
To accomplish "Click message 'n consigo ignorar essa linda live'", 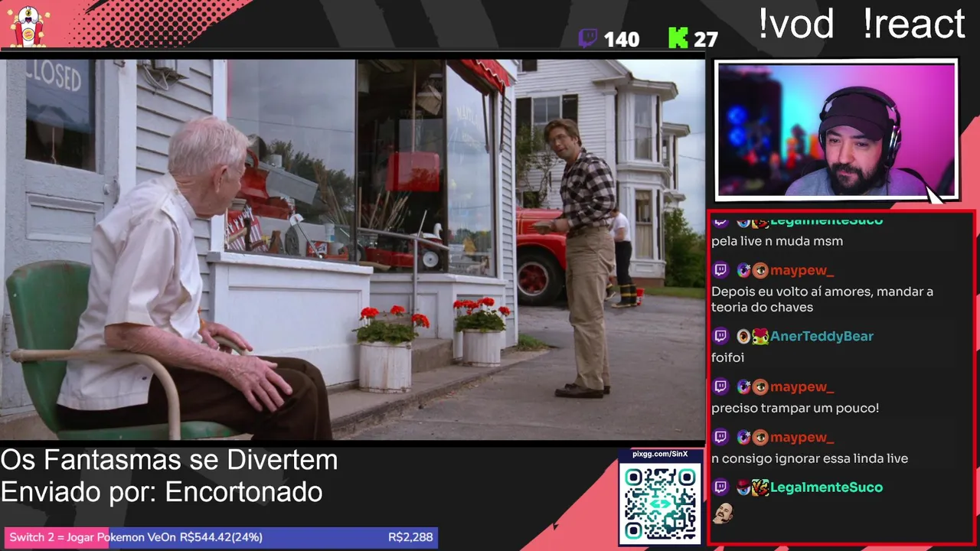I will click(x=809, y=458).
